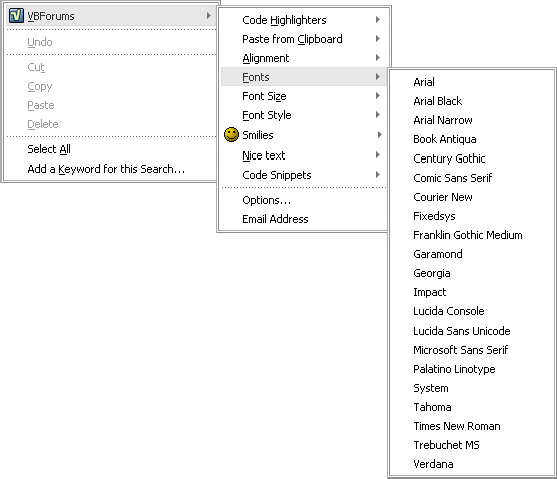Choose Georgia font
Screen dimensions: 557x479
pos(472,273)
